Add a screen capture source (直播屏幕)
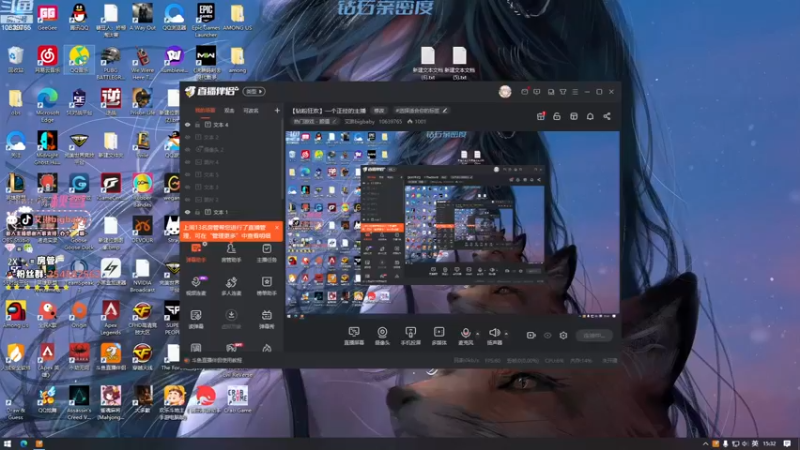800x450 pixels. [354, 336]
